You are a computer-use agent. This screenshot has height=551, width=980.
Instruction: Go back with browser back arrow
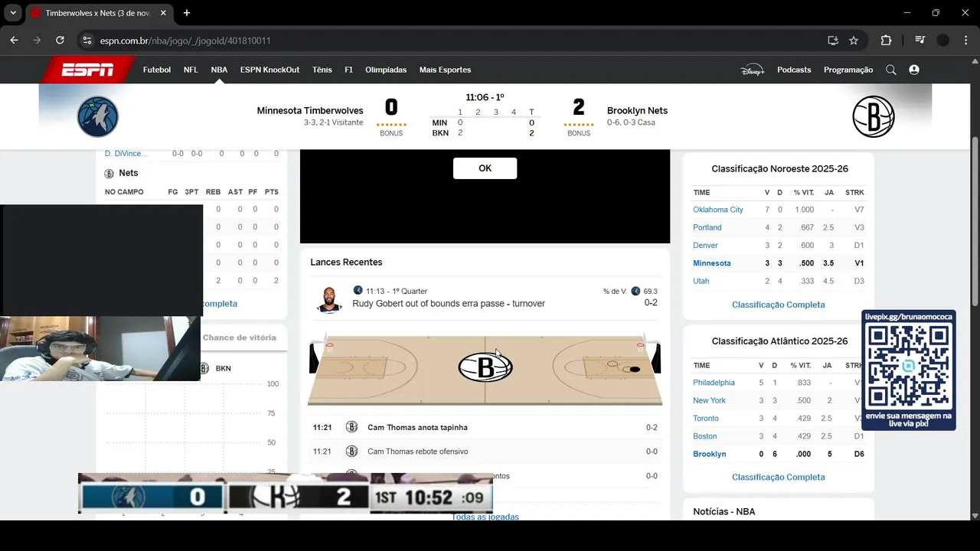point(14,41)
